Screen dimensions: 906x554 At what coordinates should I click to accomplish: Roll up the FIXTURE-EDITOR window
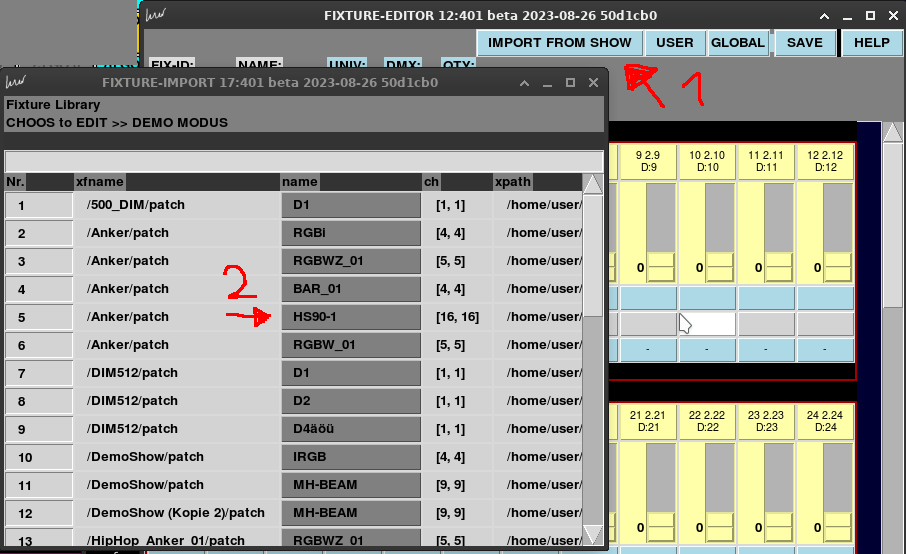[x=824, y=16]
